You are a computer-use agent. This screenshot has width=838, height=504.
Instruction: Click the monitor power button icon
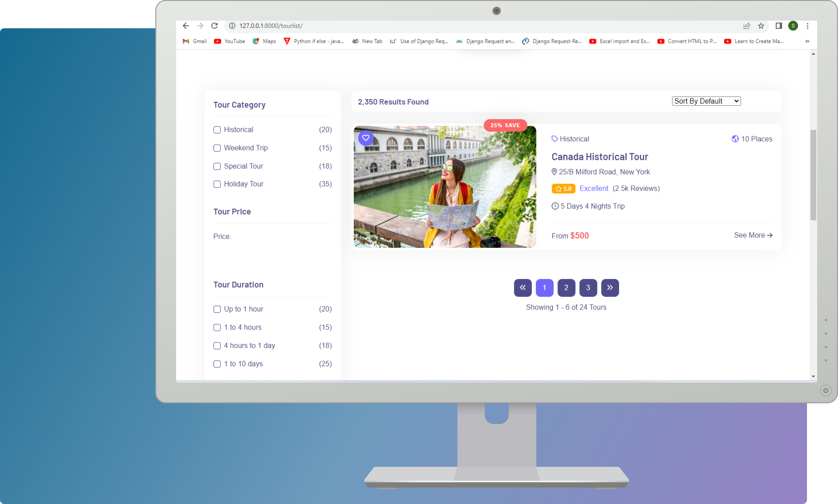[825, 390]
